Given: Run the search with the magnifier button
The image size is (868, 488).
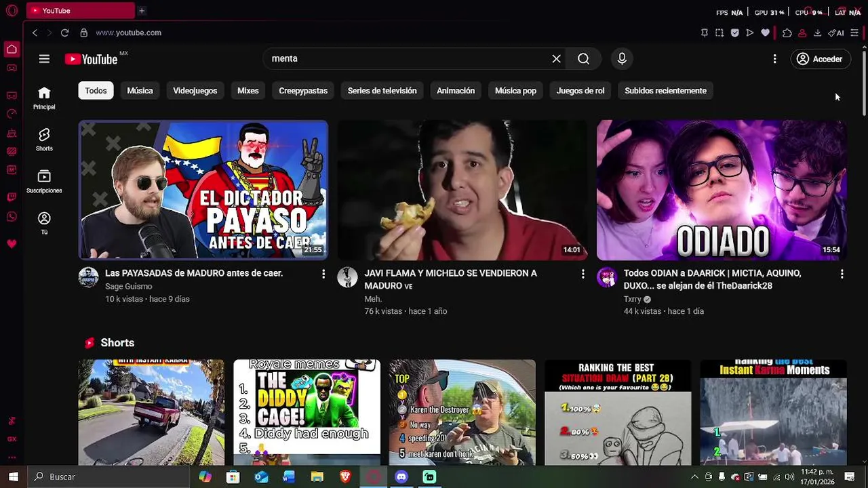Looking at the screenshot, I should pyautogui.click(x=583, y=59).
